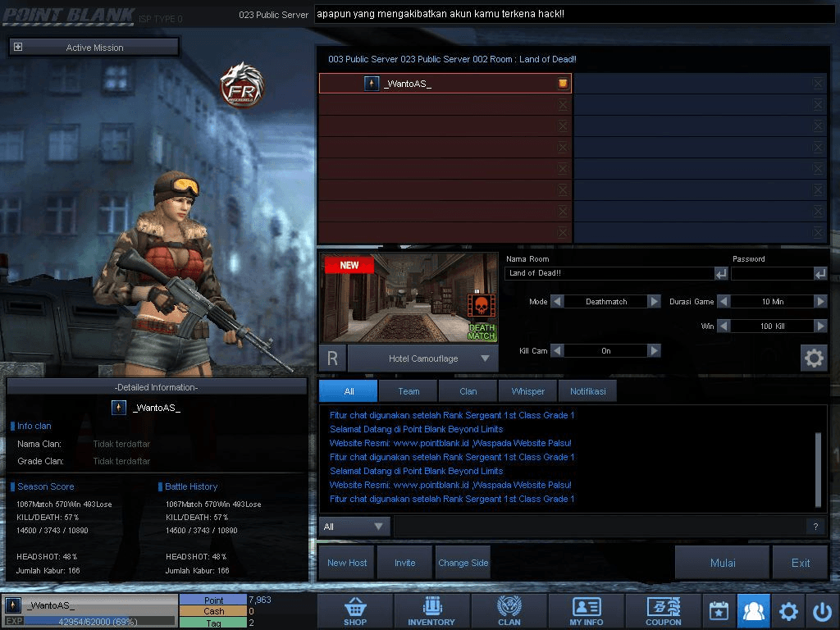
Task: Open the bottom bar settings gear
Action: 788,611
